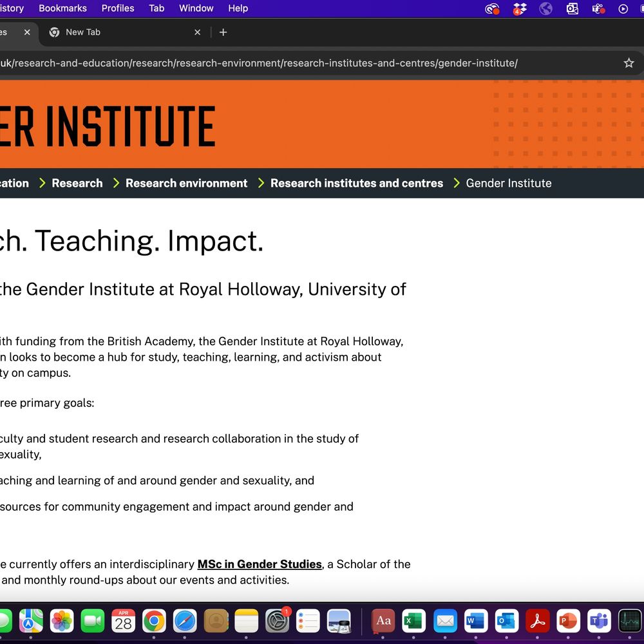This screenshot has height=644, width=644.
Task: Click chevron before Research breadcrumb
Action: click(42, 183)
